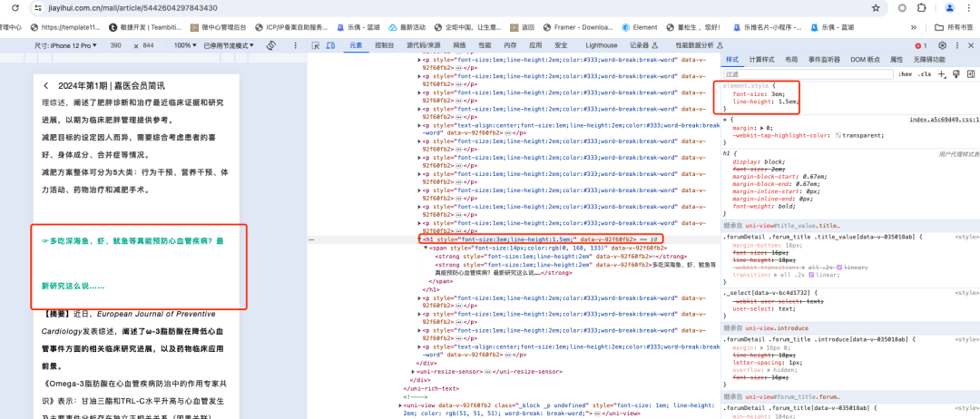Open the 性能数据分析 tab
Image resolution: width=980 pixels, height=419 pixels.
tap(700, 45)
